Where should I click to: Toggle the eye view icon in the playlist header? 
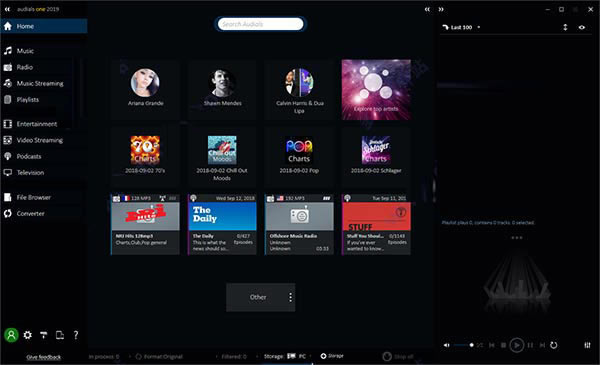pyautogui.click(x=582, y=28)
